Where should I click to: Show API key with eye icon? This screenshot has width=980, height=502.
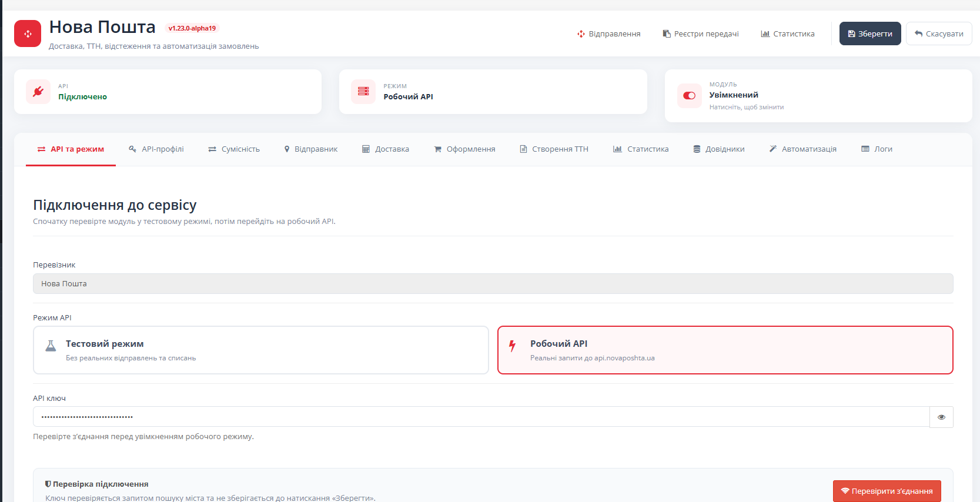pos(941,417)
